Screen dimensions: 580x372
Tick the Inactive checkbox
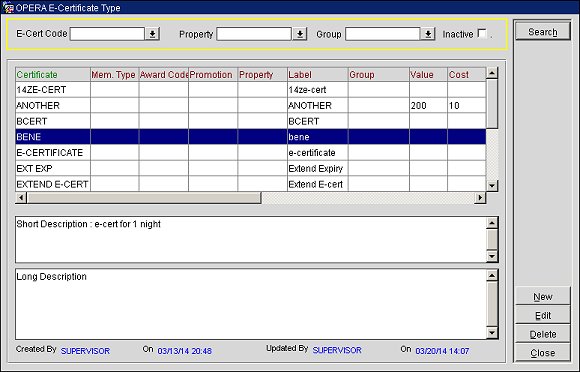pyautogui.click(x=482, y=33)
